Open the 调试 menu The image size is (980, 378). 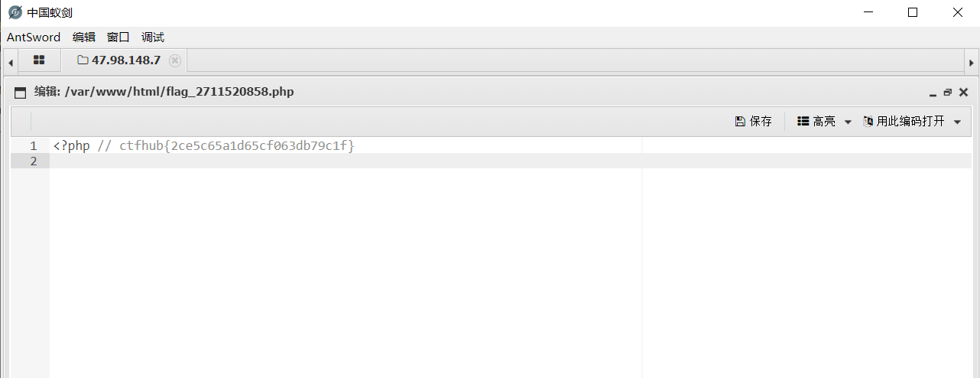pyautogui.click(x=153, y=37)
